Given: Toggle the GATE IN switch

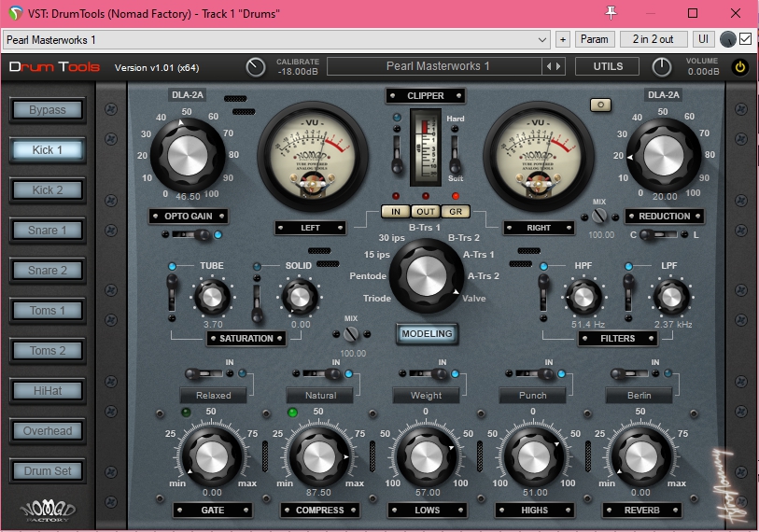Looking at the screenshot, I should pyautogui.click(x=204, y=373).
